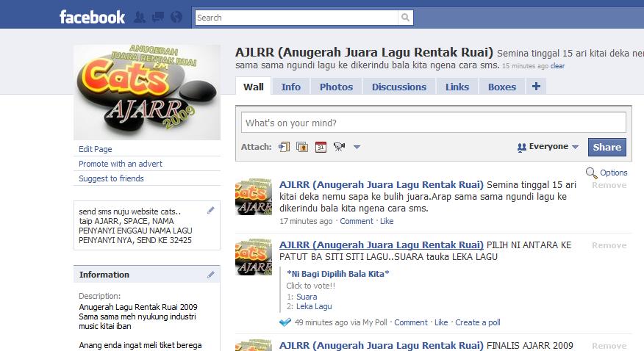
Task: Comment on the 49 minutes ago poll post
Action: coord(411,322)
